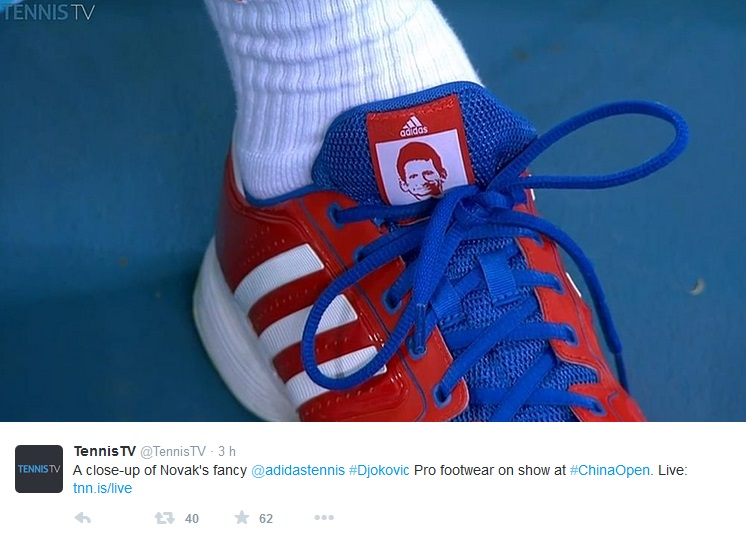Click the TennisTV profile avatar
Screen dimensions: 746x541
pos(39,469)
